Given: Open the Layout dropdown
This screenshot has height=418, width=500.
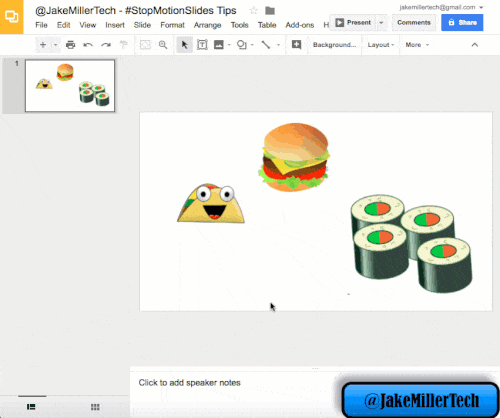Looking at the screenshot, I should (x=381, y=45).
